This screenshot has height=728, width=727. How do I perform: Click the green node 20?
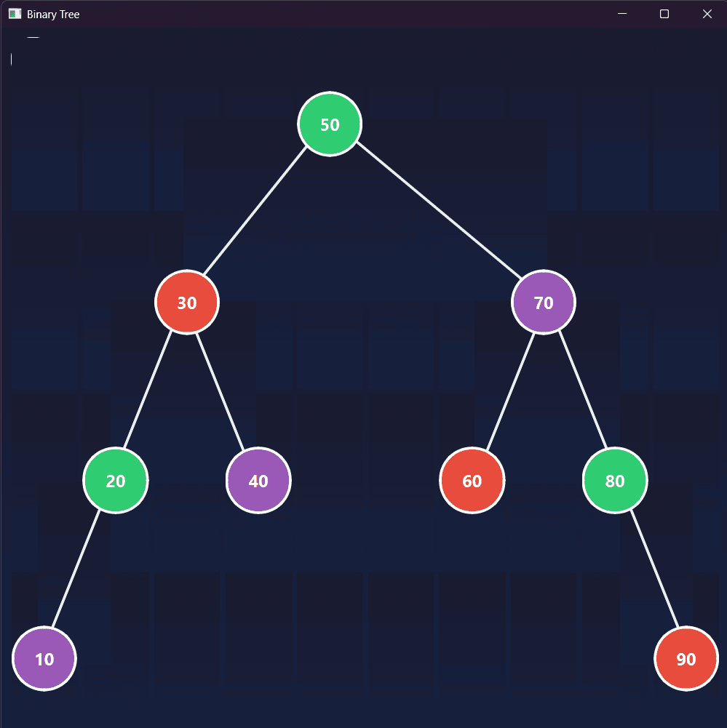point(116,481)
